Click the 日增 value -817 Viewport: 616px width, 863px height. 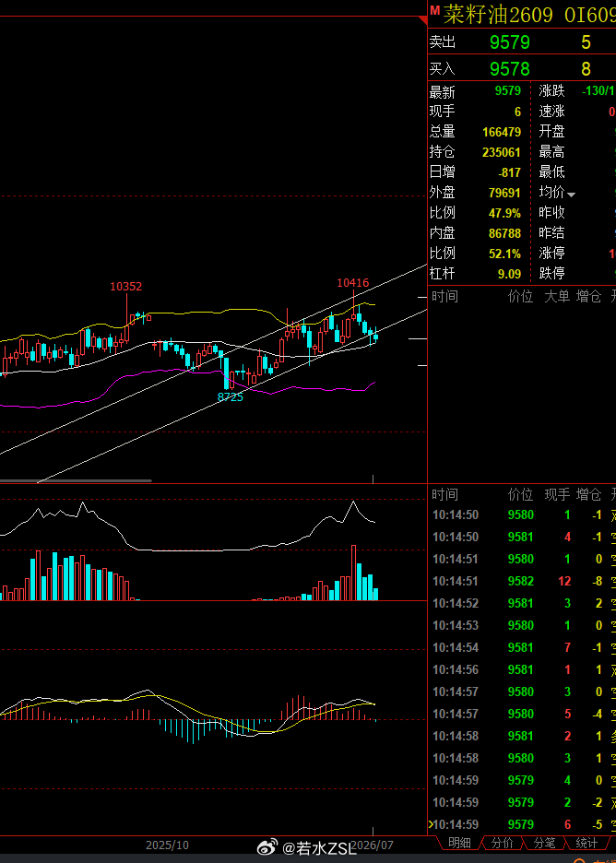point(509,172)
